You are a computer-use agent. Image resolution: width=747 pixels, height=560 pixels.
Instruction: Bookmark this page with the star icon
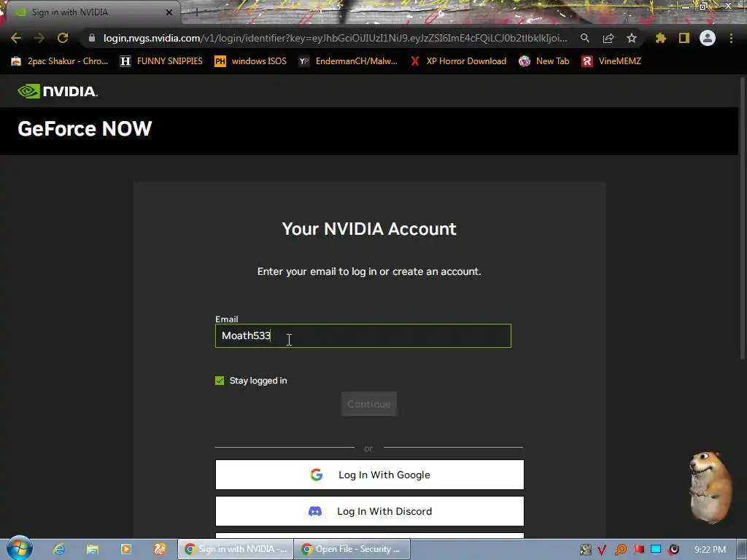632,38
